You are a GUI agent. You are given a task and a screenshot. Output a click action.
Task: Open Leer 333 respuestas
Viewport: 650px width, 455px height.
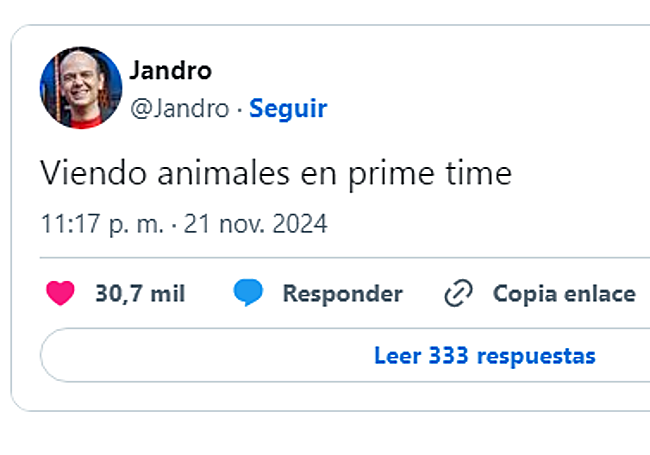(x=484, y=355)
